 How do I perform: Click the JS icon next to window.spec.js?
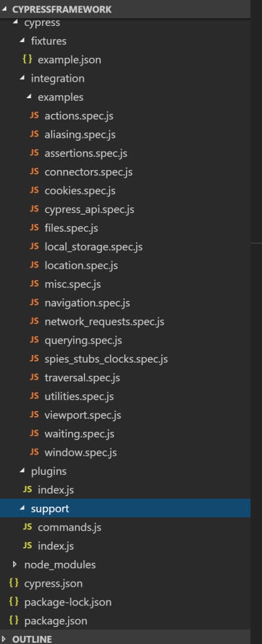coord(35,452)
